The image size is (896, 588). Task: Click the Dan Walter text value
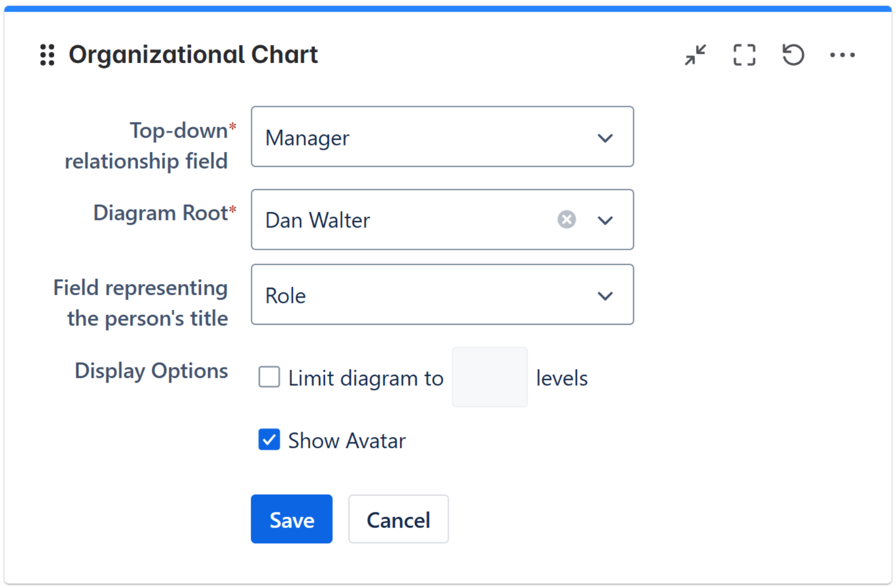tap(318, 220)
